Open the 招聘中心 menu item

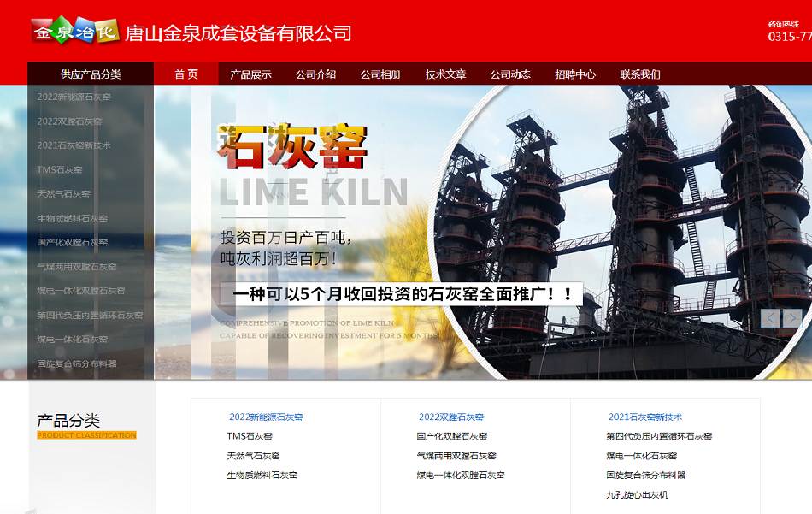tap(575, 74)
